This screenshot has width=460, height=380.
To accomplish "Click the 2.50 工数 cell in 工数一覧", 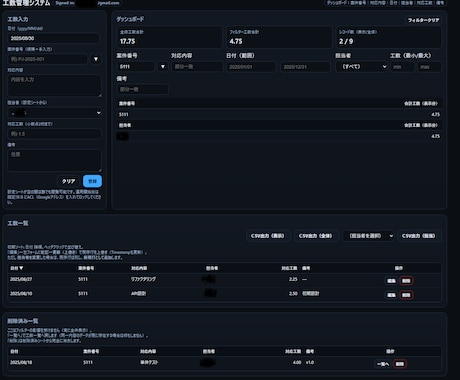I will [293, 293].
